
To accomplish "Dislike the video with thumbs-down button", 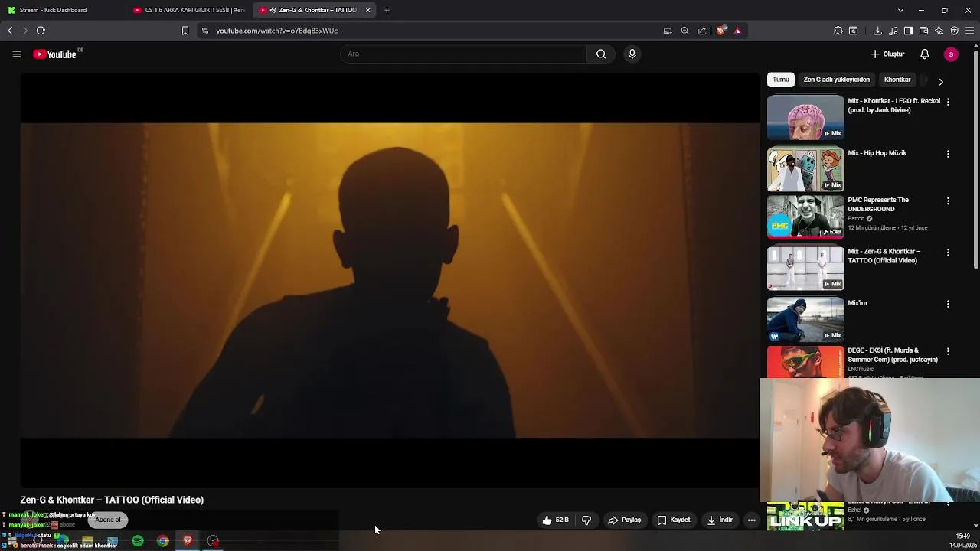I will [x=586, y=520].
